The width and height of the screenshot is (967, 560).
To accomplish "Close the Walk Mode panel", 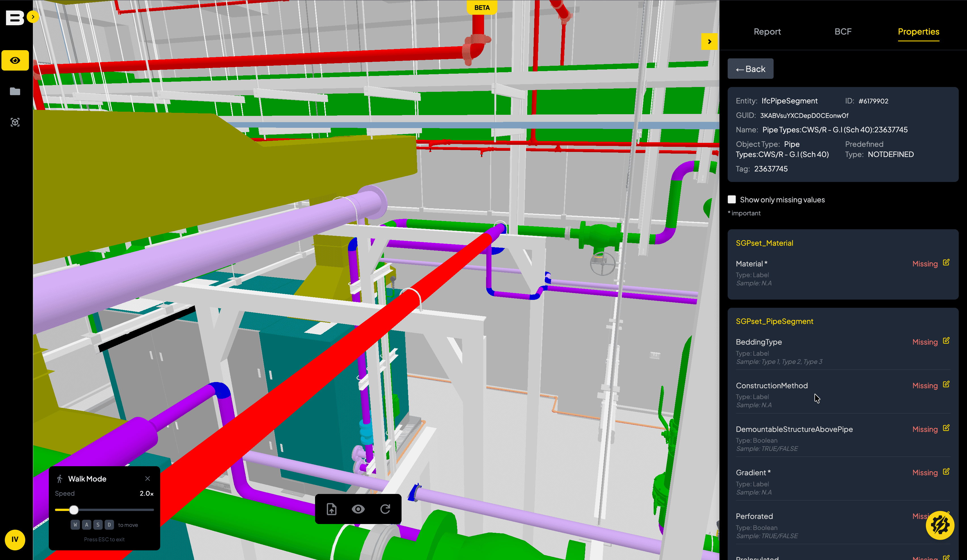I will pos(147,478).
